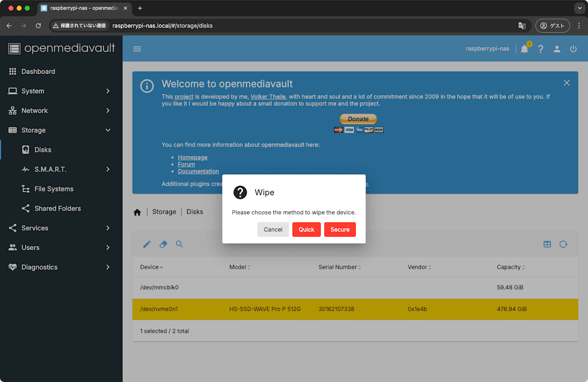This screenshot has height=382, width=588.
Task: Click the Diagnostics heart icon
Action: [x=13, y=267]
